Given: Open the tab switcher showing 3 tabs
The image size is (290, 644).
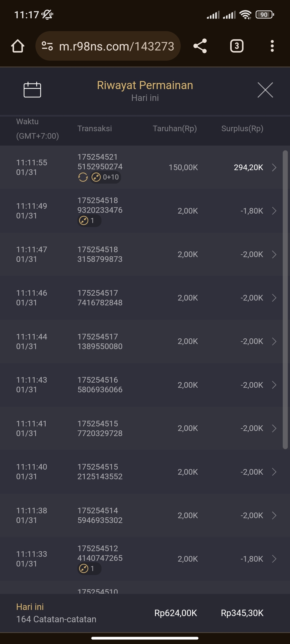Looking at the screenshot, I should pyautogui.click(x=237, y=46).
